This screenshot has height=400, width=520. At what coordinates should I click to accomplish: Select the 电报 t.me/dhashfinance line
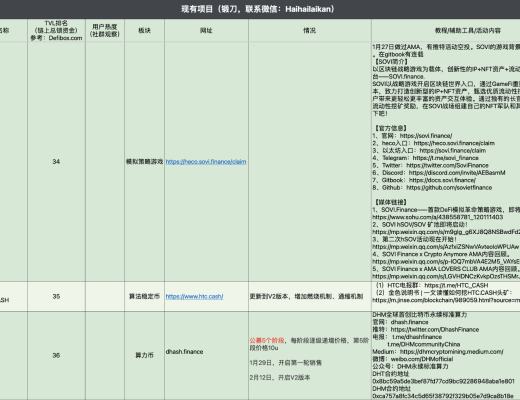pos(407,337)
